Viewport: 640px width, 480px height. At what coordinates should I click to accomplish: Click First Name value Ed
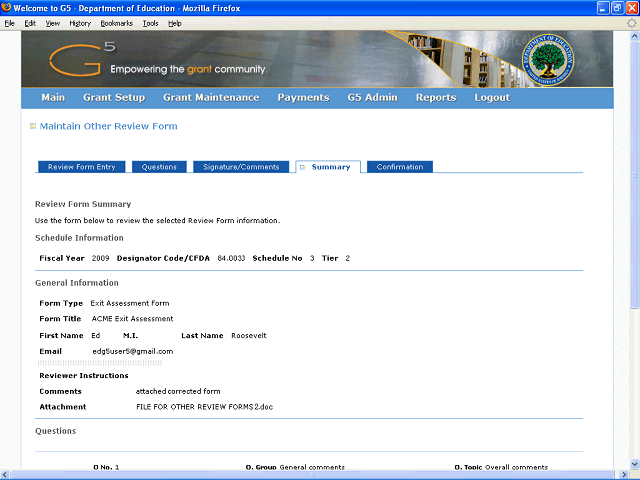point(96,336)
